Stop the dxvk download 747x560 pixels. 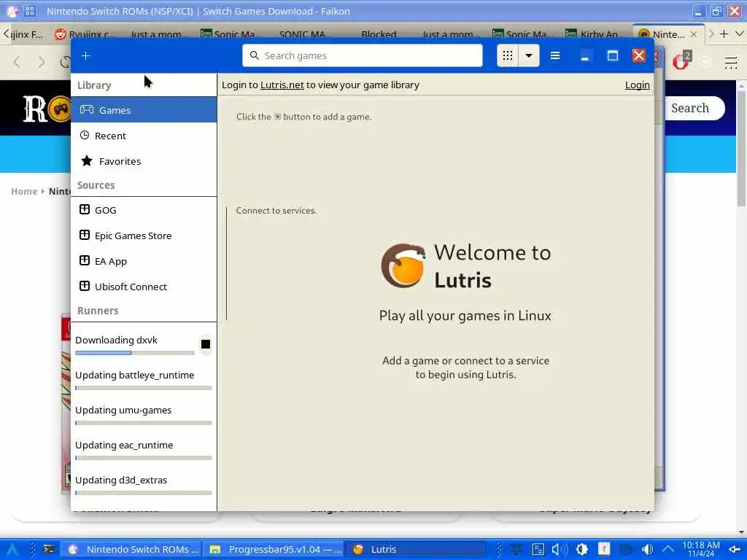(x=205, y=344)
